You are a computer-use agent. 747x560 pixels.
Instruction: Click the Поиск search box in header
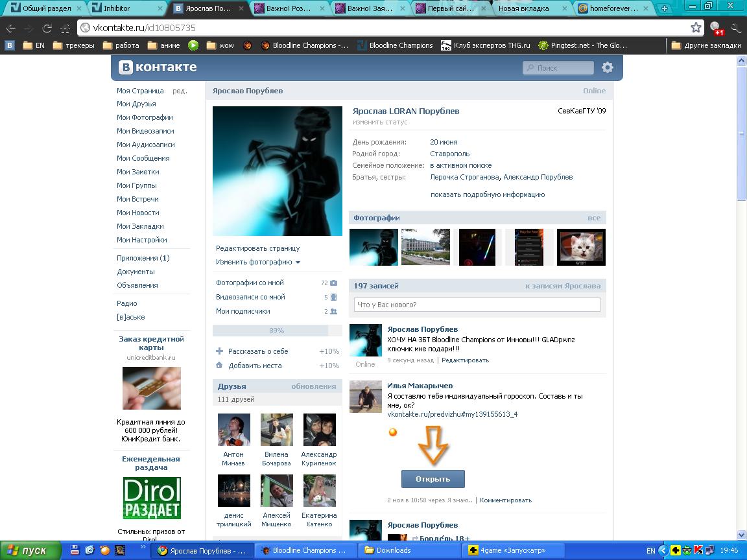[558, 68]
